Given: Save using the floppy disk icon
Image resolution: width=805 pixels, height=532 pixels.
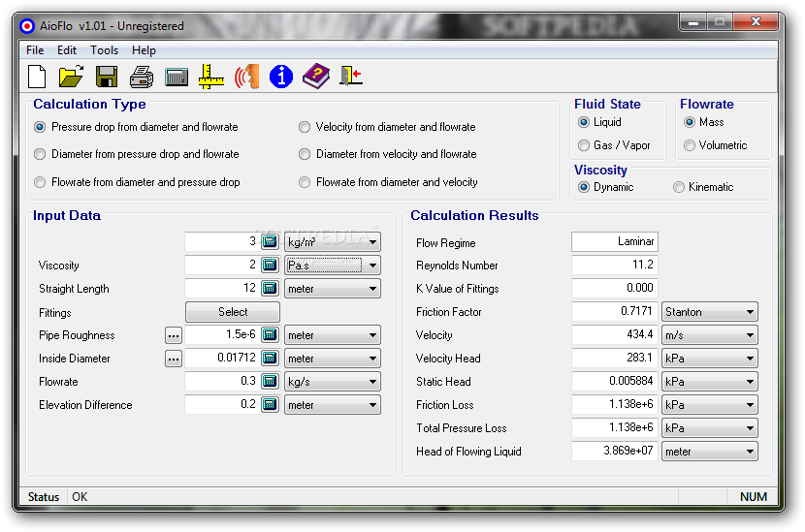Looking at the screenshot, I should click(107, 77).
